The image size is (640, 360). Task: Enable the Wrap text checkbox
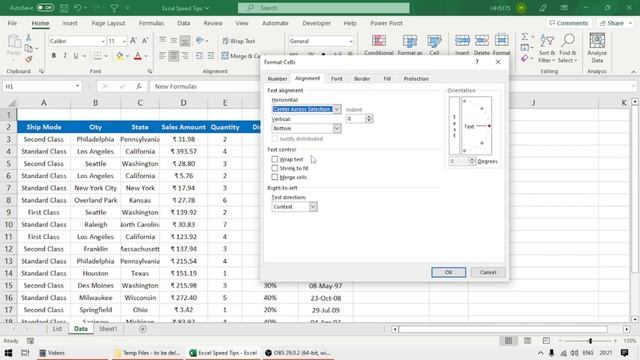coord(275,159)
